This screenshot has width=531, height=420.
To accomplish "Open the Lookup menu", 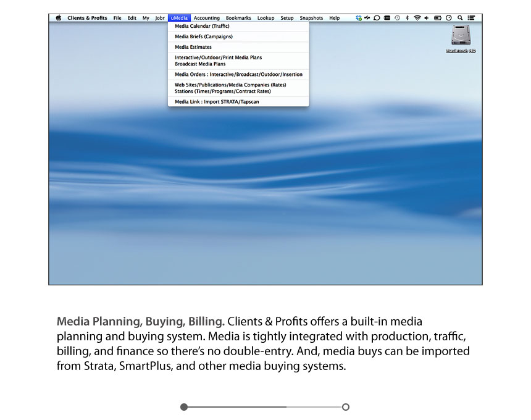I will click(x=265, y=18).
